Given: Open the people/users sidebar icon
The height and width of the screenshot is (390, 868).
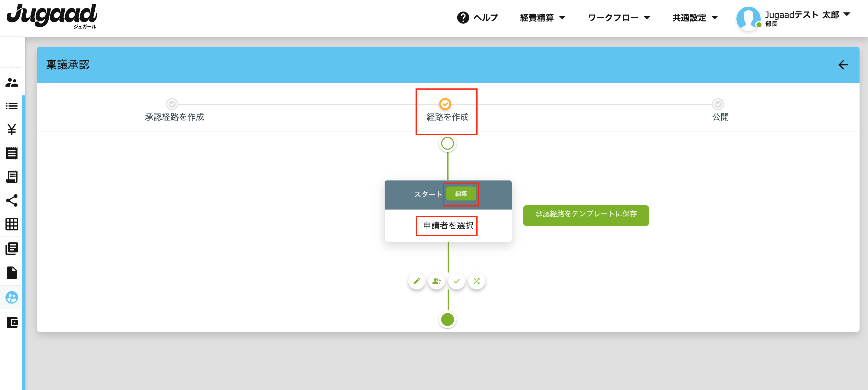Looking at the screenshot, I should tap(12, 82).
